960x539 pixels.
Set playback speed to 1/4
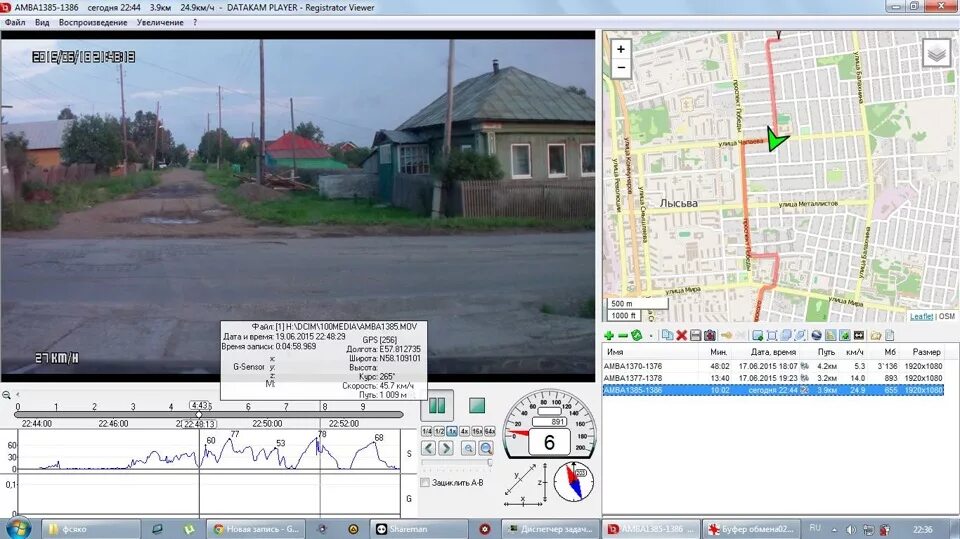(427, 431)
